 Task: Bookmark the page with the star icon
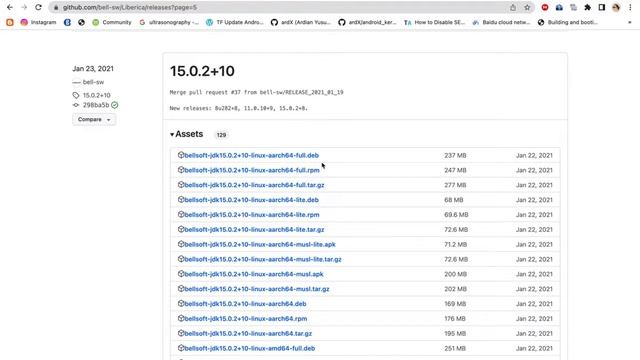coord(527,7)
